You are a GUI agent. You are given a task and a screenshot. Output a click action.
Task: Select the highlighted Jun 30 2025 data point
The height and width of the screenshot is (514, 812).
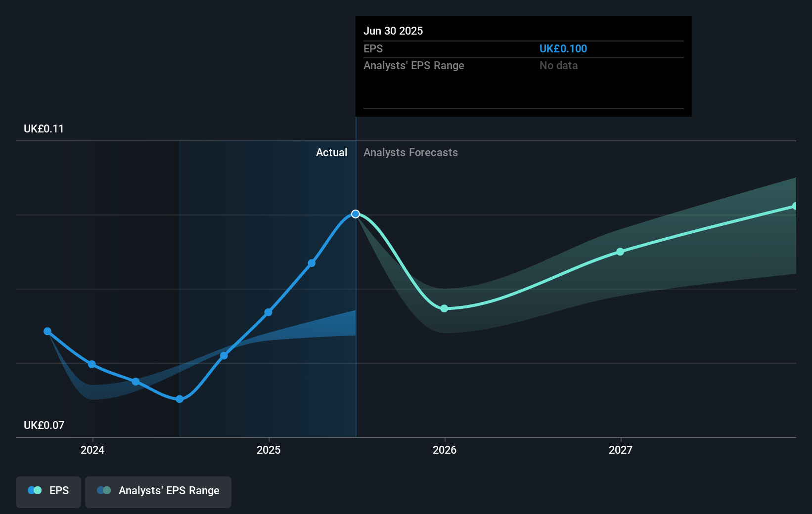355,214
